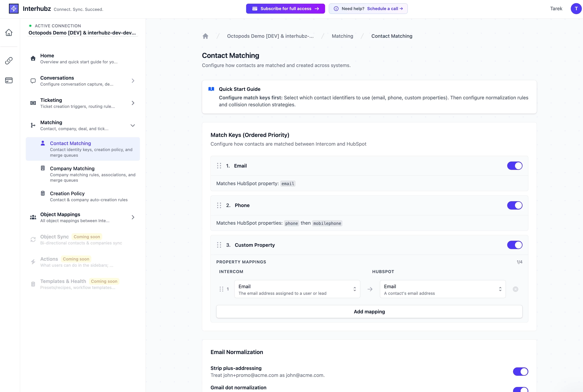
Task: Click the home icon in left rail
Action: point(9,33)
